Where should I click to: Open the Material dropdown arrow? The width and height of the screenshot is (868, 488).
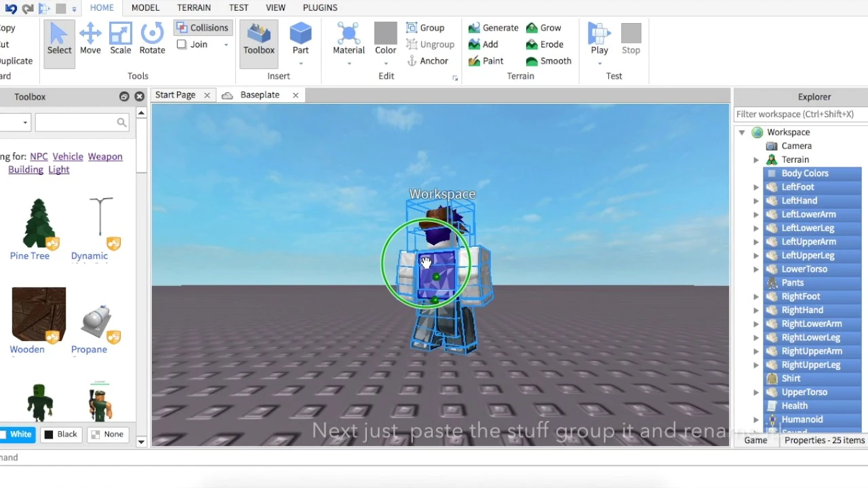[x=349, y=64]
